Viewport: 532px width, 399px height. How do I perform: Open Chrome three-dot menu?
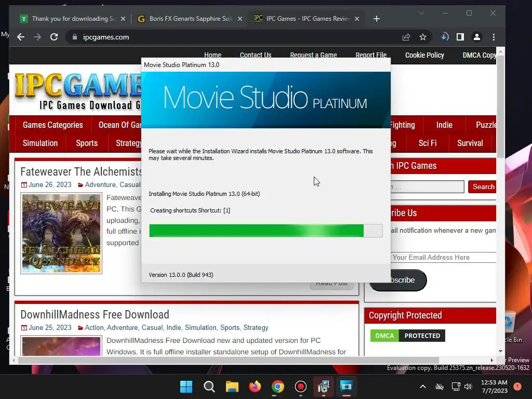tap(494, 37)
